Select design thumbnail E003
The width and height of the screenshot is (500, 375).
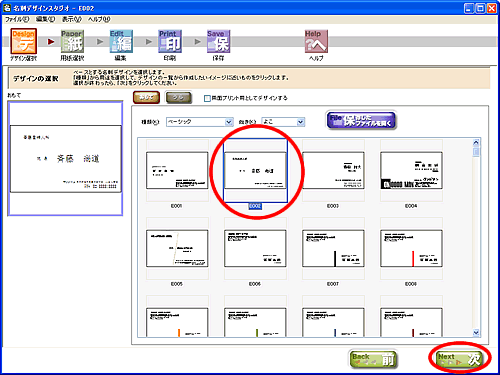click(333, 170)
